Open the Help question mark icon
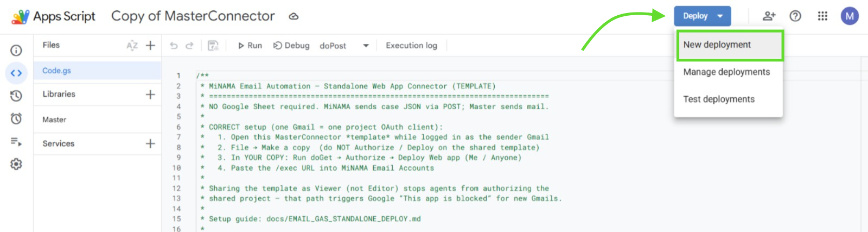868x232 pixels. pos(795,16)
